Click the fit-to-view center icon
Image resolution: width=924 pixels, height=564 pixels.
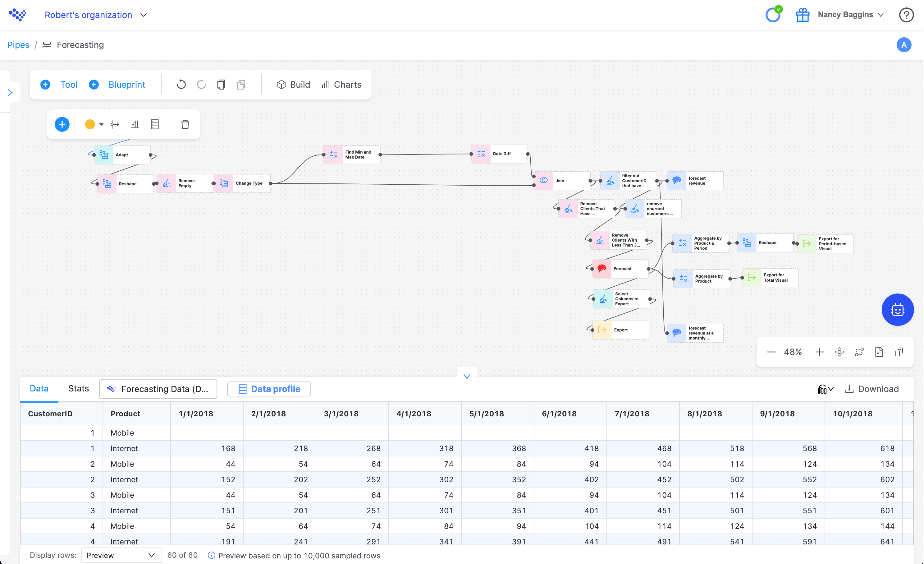(839, 352)
